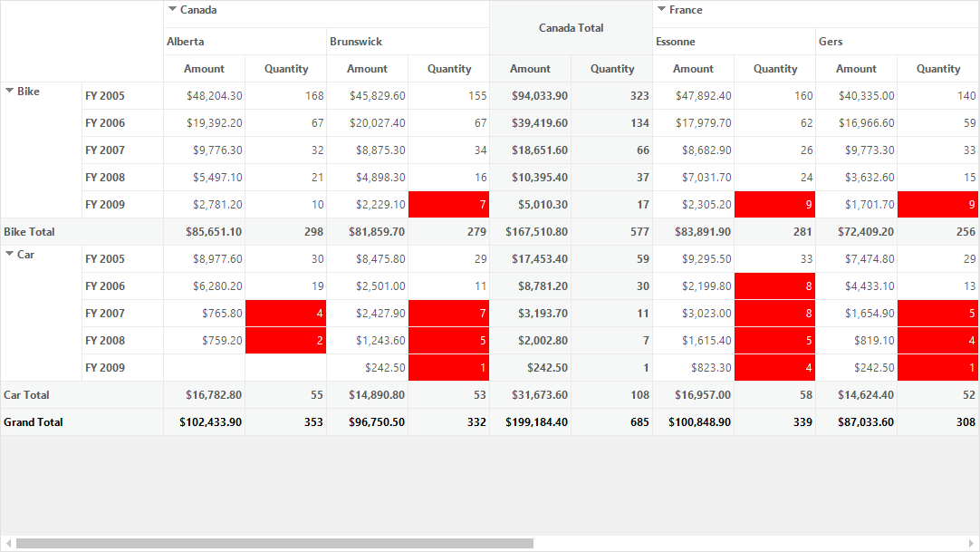This screenshot has width=980, height=552.
Task: Click the red Alberta Car FY 2008 quantity cell
Action: pos(285,340)
